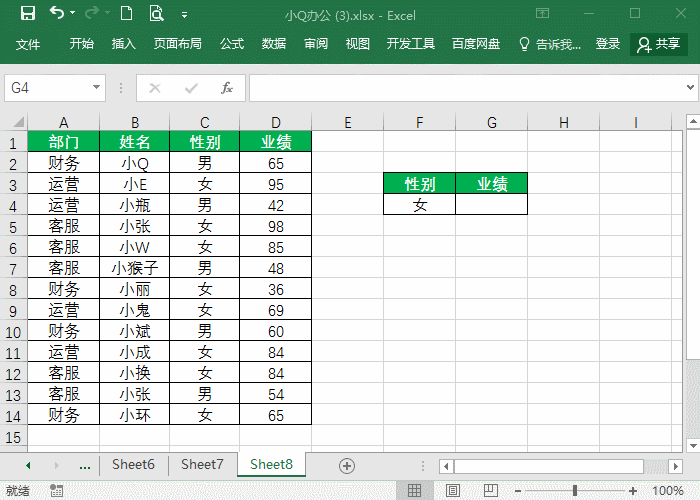This screenshot has height=500, width=700.
Task: Switch to Normal view icon
Action: tap(414, 490)
